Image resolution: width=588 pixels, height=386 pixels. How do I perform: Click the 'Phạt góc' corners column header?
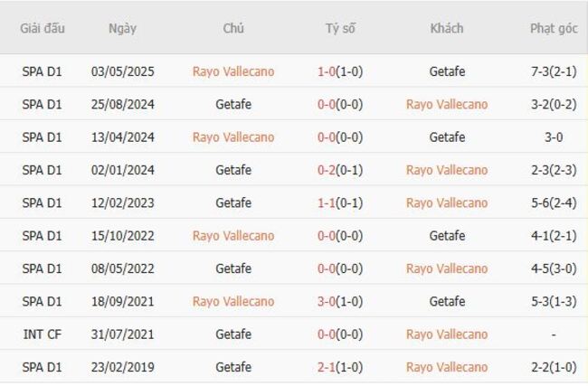point(554,28)
